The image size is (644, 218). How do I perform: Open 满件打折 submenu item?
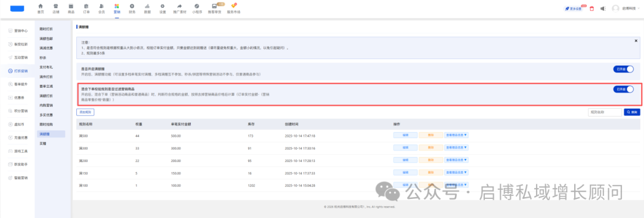tap(46, 76)
